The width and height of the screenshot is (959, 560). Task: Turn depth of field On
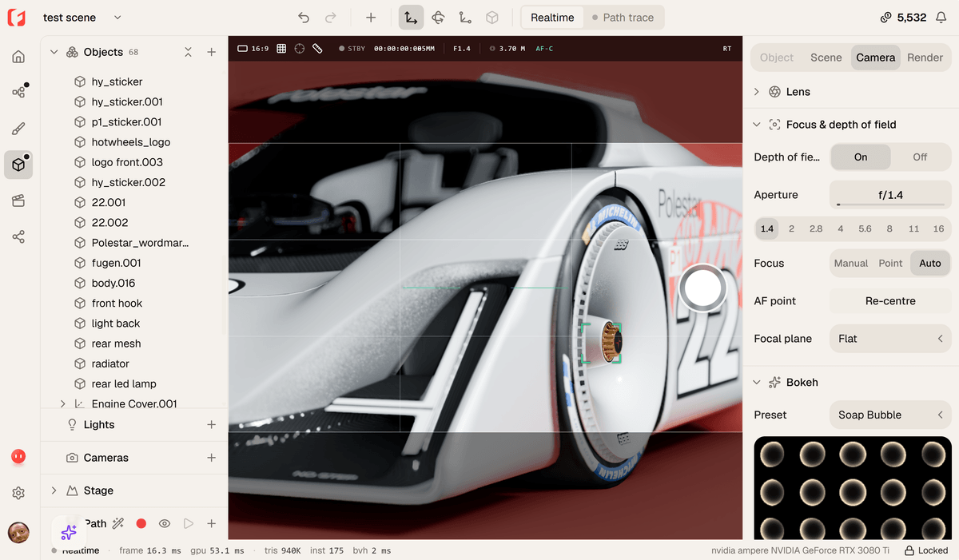click(861, 157)
